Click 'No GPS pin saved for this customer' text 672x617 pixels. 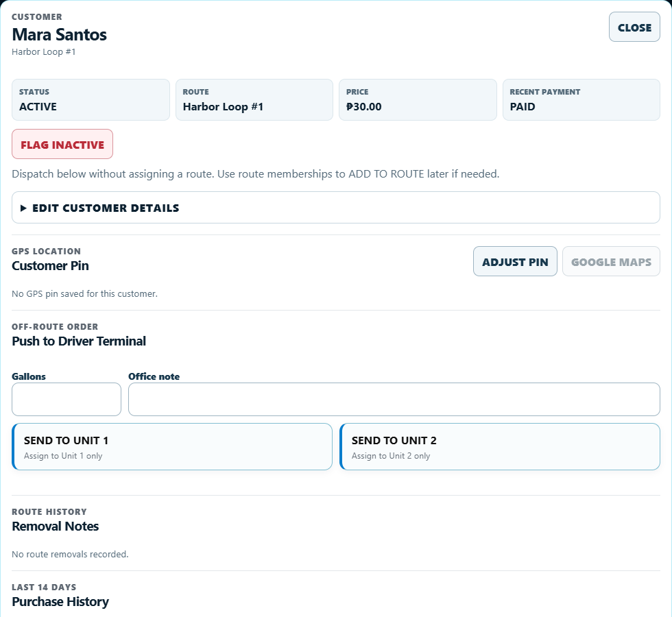pyautogui.click(x=84, y=294)
